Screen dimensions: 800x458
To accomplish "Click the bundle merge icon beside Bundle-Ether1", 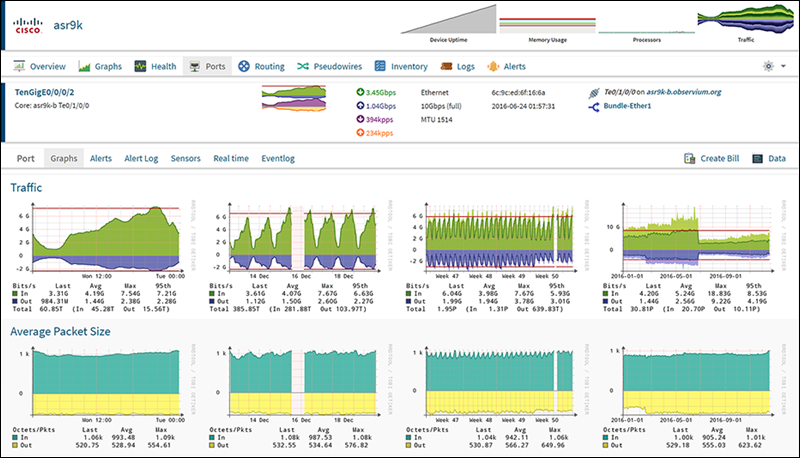I will (593, 107).
